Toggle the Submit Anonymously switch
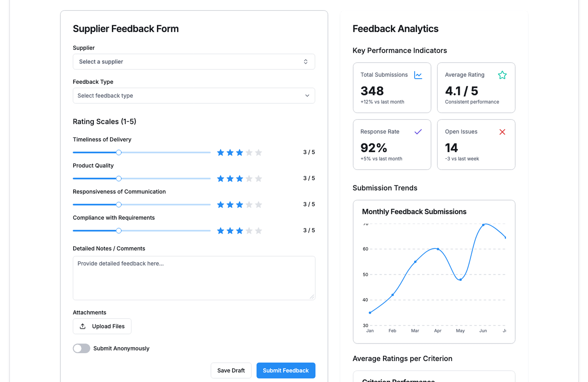The image size is (588, 382). (x=81, y=348)
